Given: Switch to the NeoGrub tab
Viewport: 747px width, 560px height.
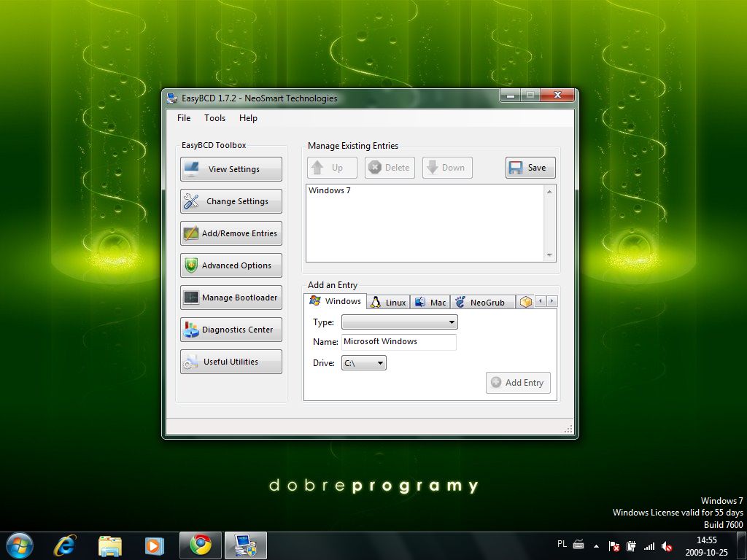Looking at the screenshot, I should click(483, 303).
